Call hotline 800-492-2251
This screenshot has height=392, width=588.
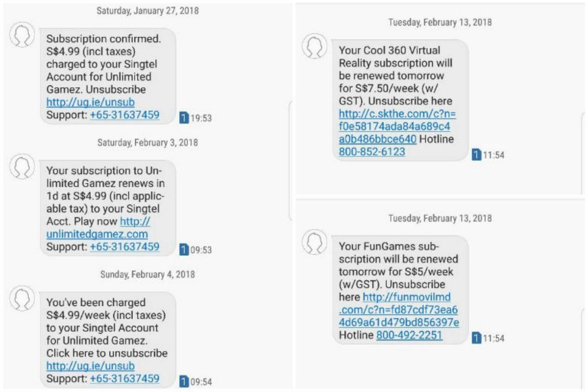pyautogui.click(x=409, y=335)
